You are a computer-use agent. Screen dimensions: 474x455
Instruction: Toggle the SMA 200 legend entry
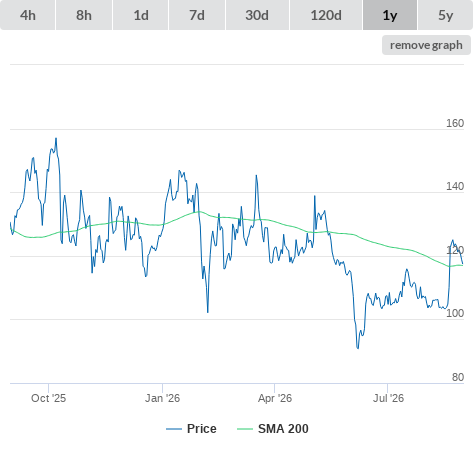[283, 429]
